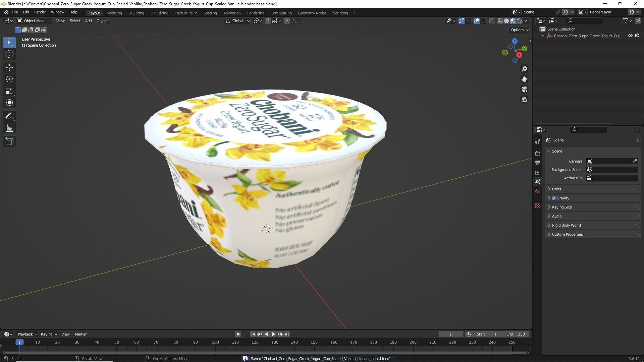
Task: Toggle camera view icon in viewport
Action: (x=524, y=89)
